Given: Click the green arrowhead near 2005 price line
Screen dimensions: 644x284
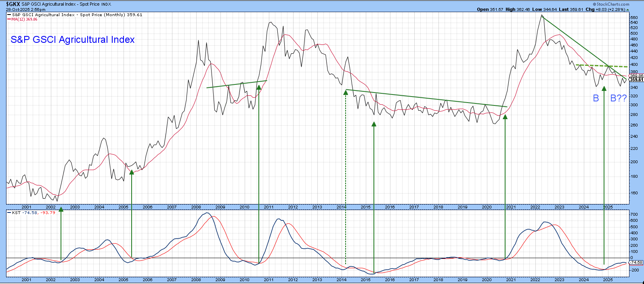Looking at the screenshot, I should 132,173.
